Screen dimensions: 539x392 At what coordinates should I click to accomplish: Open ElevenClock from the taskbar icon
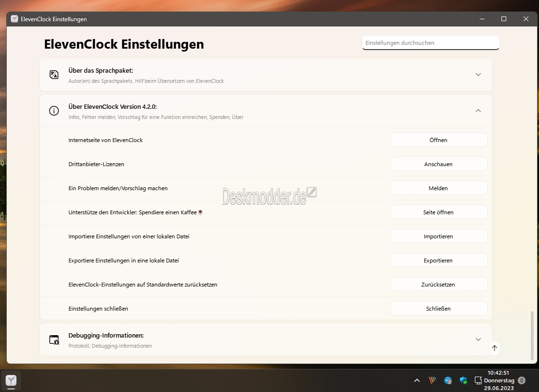(x=11, y=380)
